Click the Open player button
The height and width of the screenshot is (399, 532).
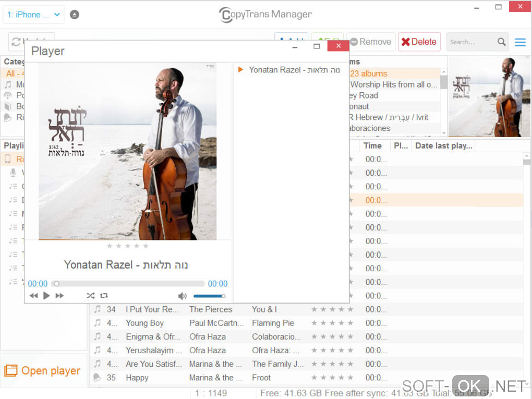(43, 370)
